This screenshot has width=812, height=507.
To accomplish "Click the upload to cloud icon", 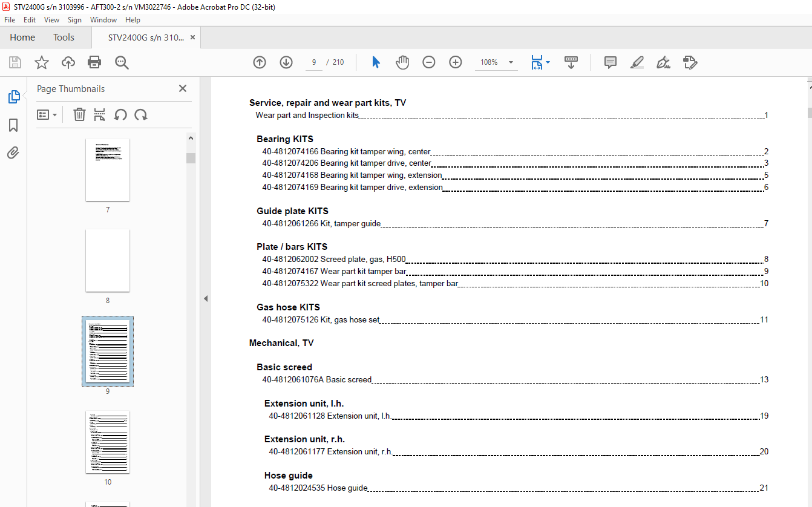I will tap(68, 62).
